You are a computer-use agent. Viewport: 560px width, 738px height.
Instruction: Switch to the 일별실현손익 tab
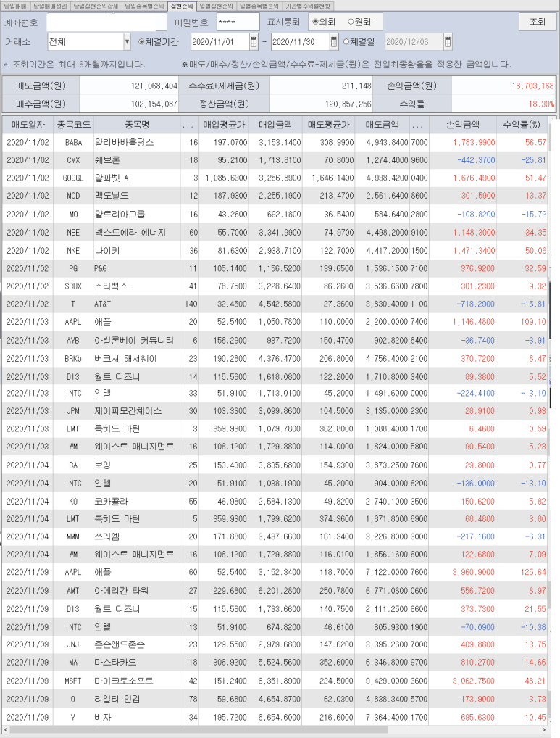click(x=217, y=6)
